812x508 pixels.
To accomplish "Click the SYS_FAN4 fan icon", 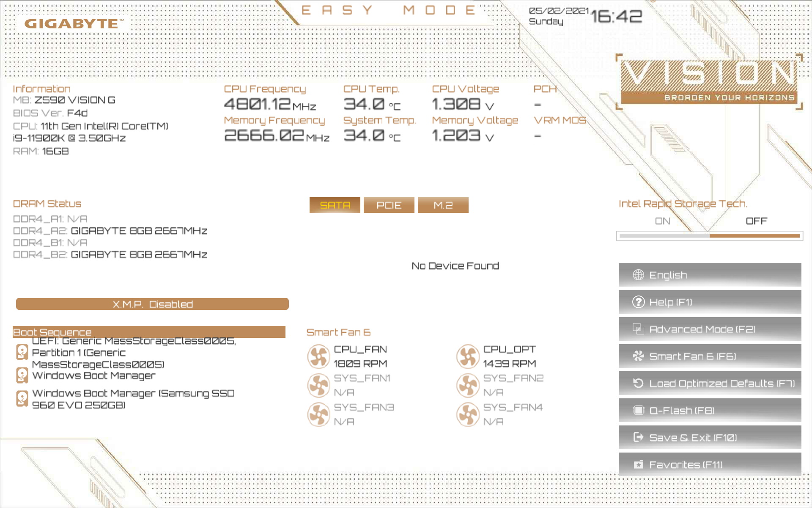I will tap(468, 414).
